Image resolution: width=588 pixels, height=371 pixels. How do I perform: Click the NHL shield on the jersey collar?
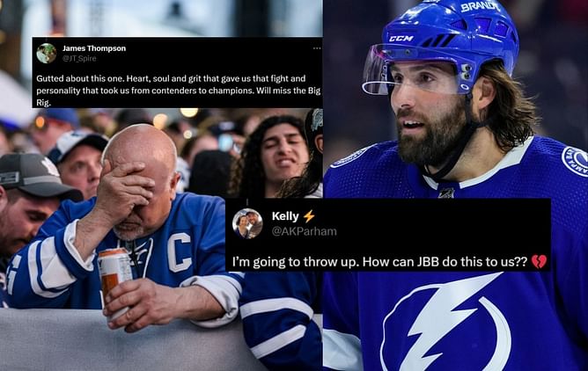click(x=446, y=193)
